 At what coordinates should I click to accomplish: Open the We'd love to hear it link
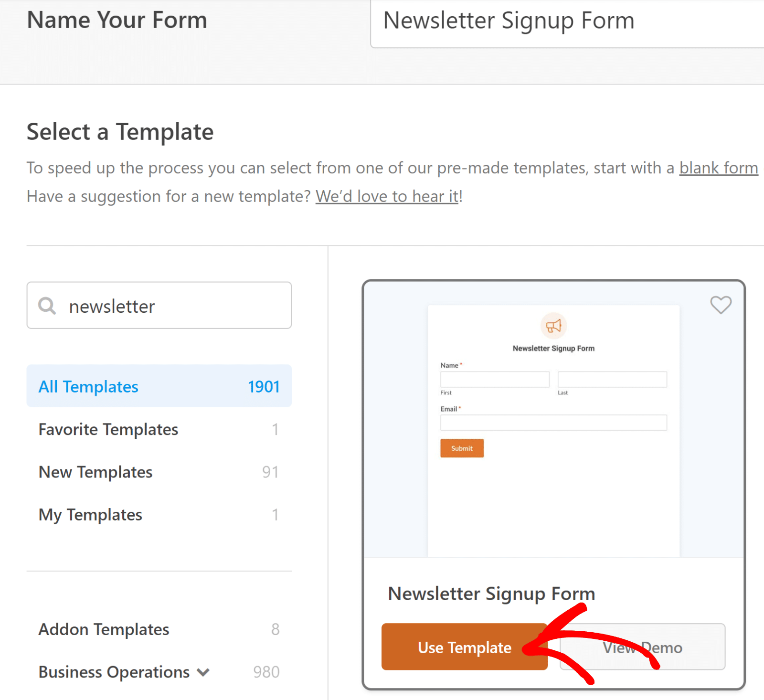tap(387, 196)
